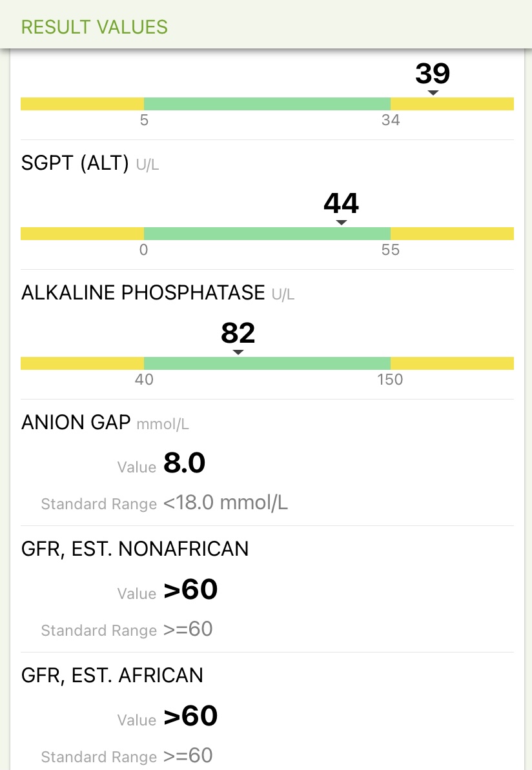Open the GFR, EST. AFRICAN entry
532x770 pixels.
click(112, 675)
